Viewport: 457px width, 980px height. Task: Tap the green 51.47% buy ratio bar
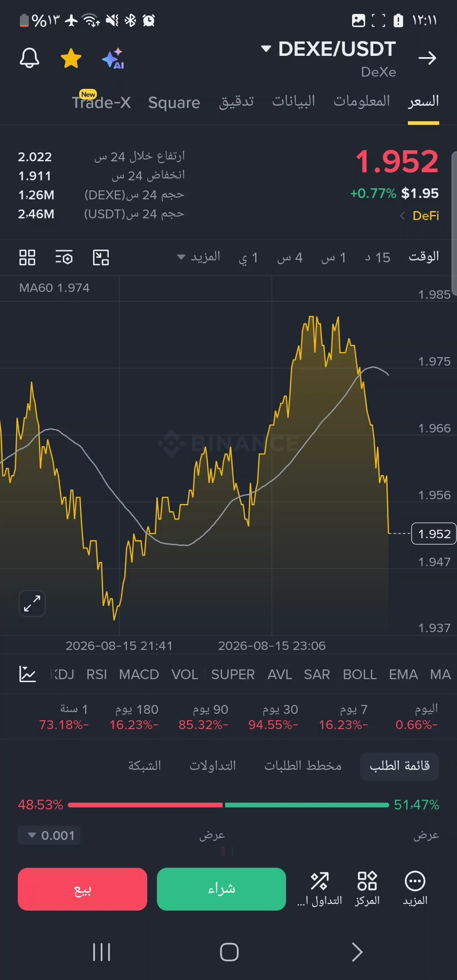[x=307, y=805]
